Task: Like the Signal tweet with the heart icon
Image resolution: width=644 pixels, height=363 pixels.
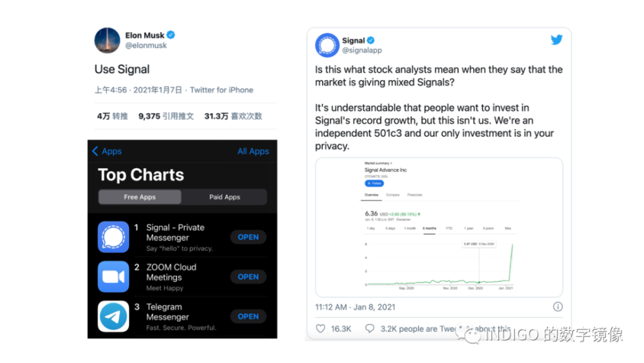Action: [321, 329]
